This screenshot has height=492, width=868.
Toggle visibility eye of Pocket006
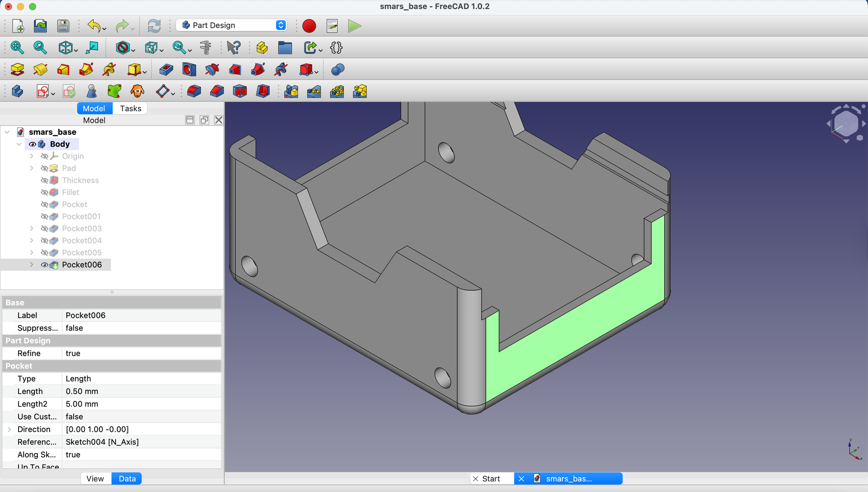(44, 265)
